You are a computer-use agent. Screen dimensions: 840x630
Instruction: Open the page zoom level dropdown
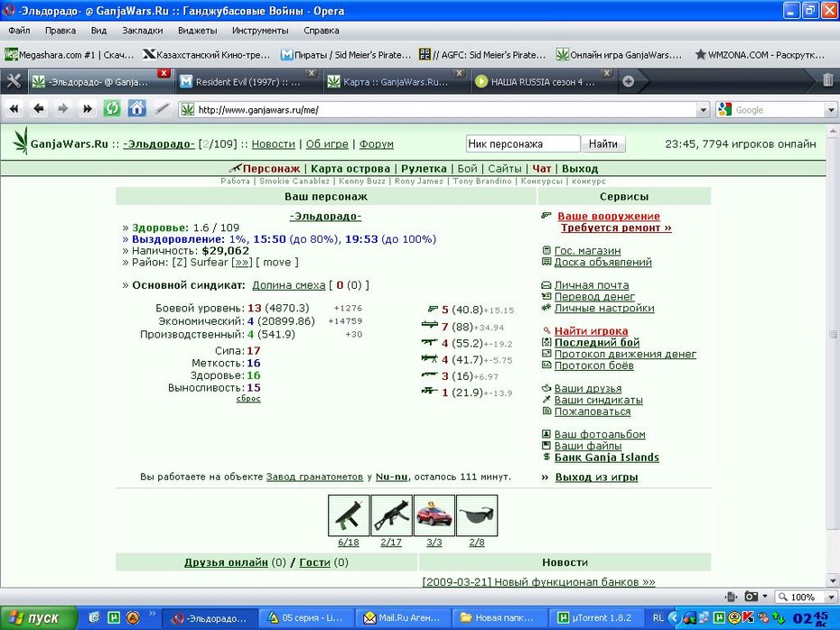tap(831, 597)
